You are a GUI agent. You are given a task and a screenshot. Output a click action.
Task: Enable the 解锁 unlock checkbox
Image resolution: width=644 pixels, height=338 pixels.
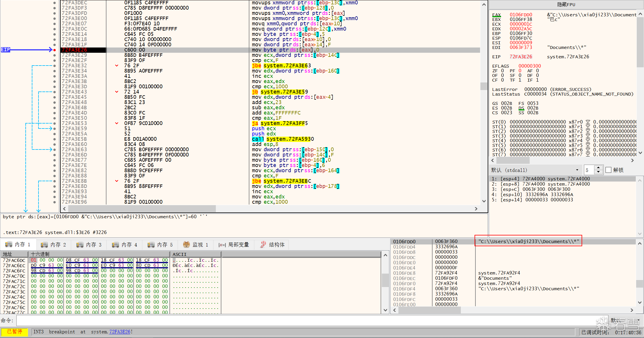(x=608, y=170)
